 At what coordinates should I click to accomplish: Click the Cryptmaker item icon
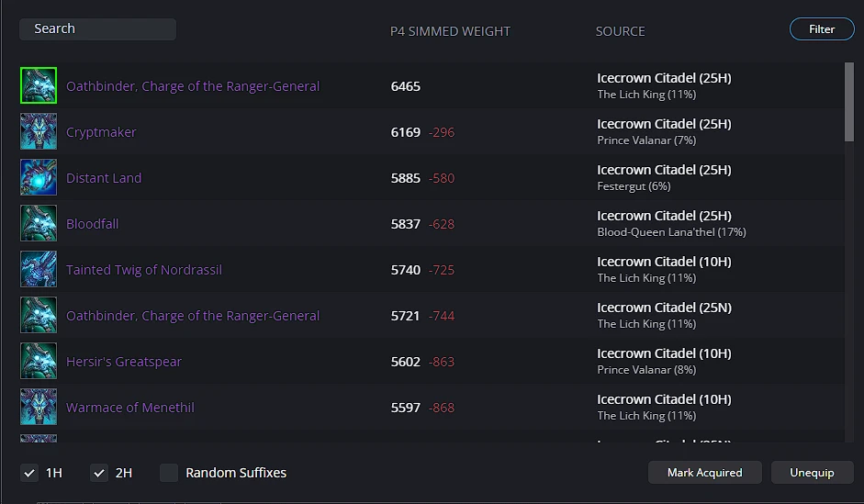39,132
